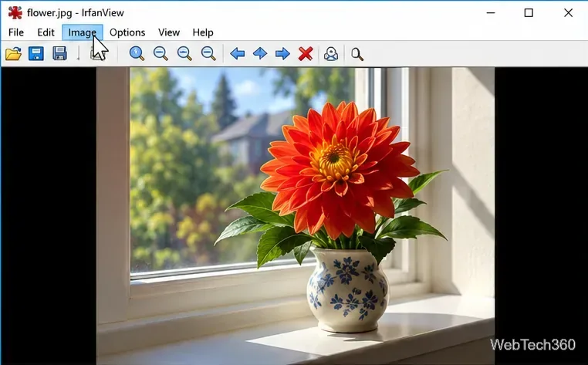Click the double-headed blue arrow icon
This screenshot has height=365, width=588.
pos(260,54)
